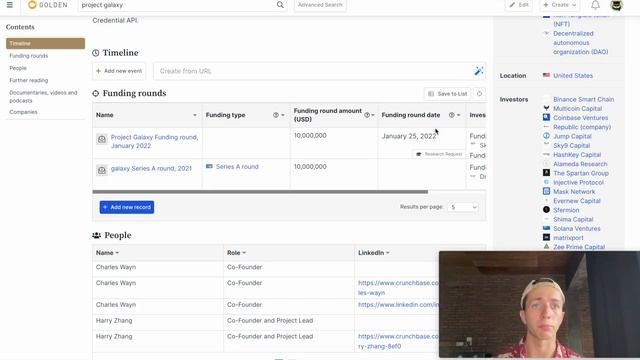The image size is (640, 360).
Task: Click the galaxy Series A round row icon
Action: [102, 170]
